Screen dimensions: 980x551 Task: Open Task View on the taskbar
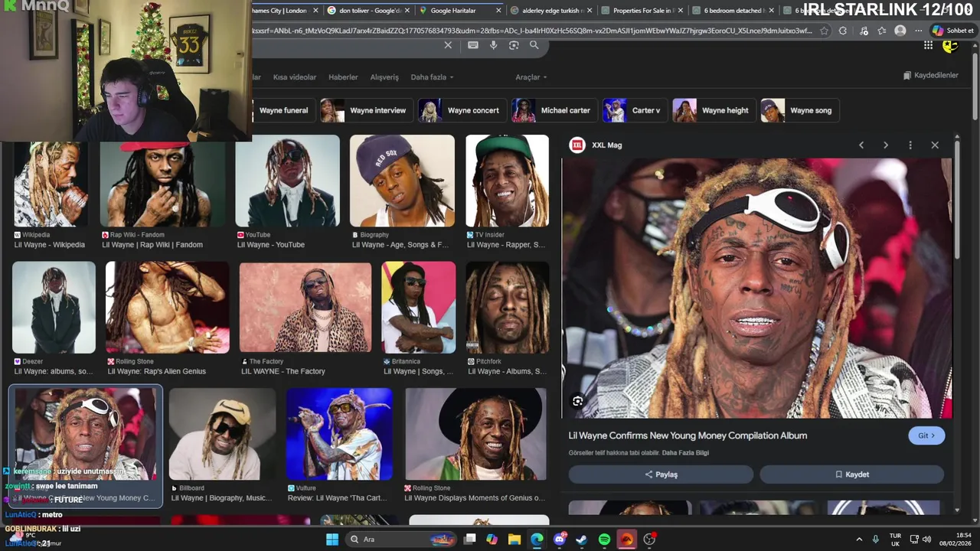pyautogui.click(x=469, y=540)
